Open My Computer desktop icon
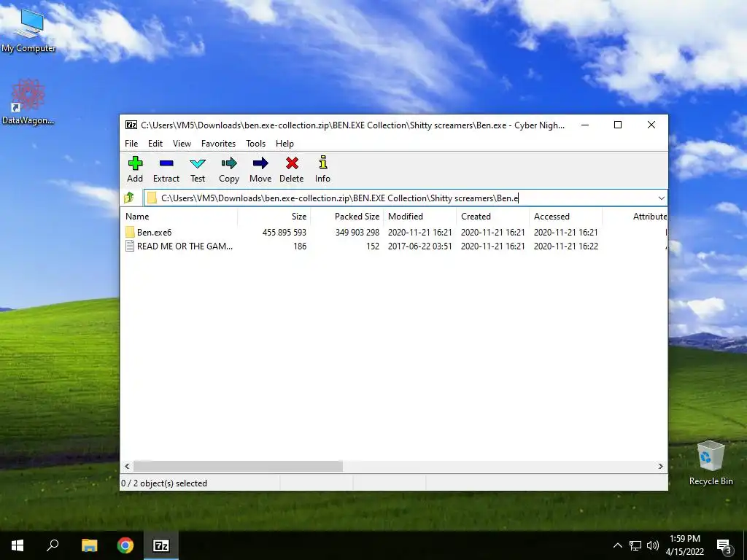Screen dimensions: 747x560 point(28,29)
